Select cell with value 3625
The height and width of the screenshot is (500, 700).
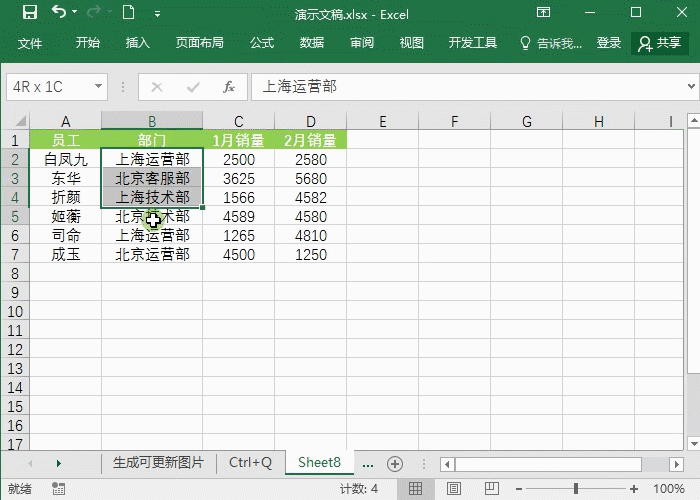point(238,179)
